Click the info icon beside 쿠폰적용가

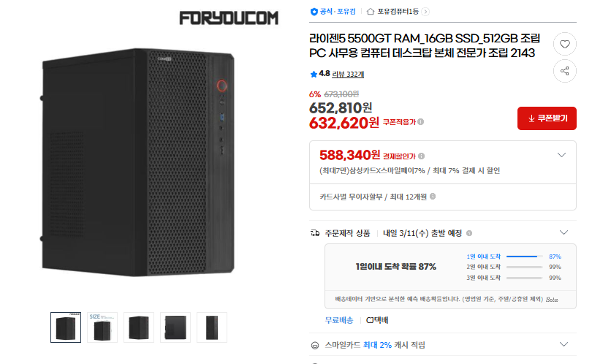tap(420, 122)
